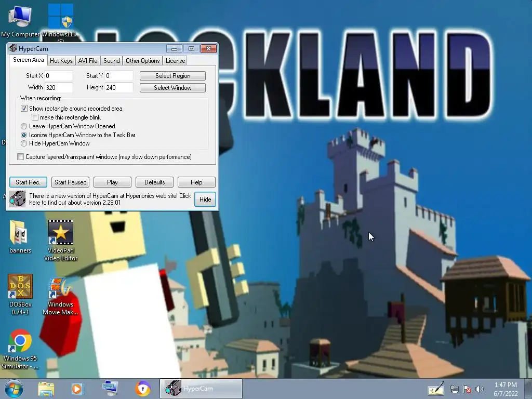Focus the Start Y input field
532x399 pixels.
(x=119, y=76)
